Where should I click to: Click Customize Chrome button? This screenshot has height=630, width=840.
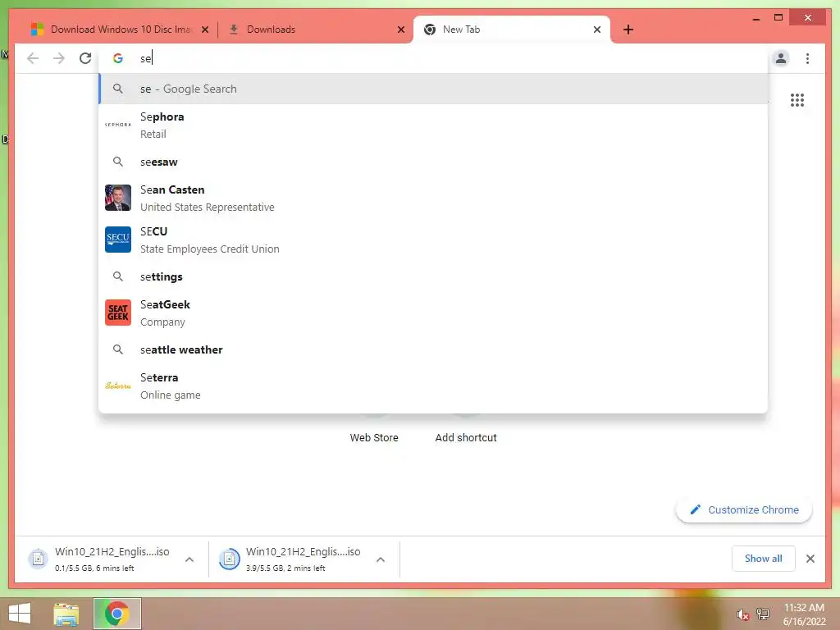coord(744,509)
